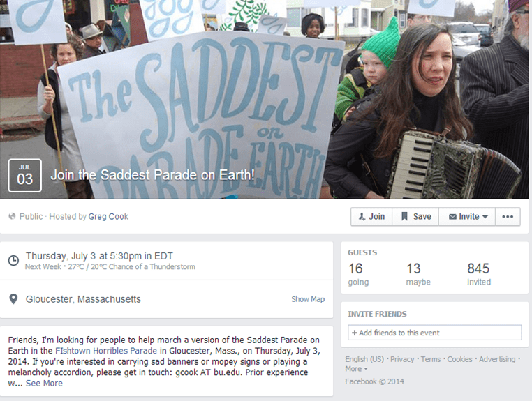Click the location pin icon
532x401 pixels.
pyautogui.click(x=13, y=299)
